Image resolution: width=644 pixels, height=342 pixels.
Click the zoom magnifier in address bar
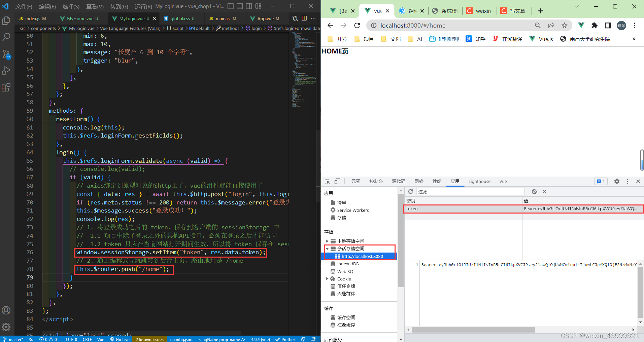tap(538, 26)
